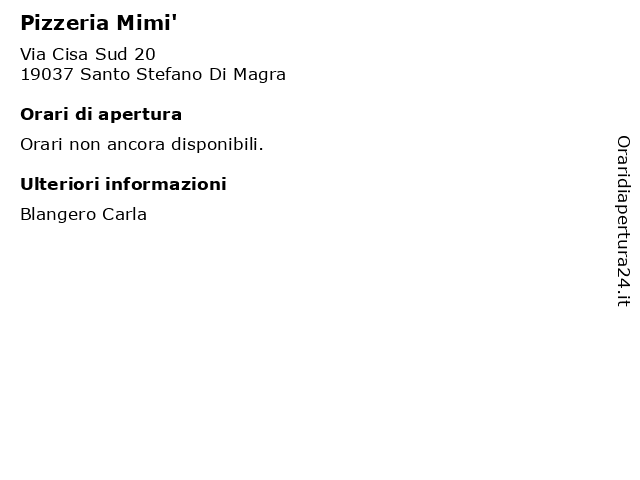Click the Orari non ancora disponibili message
640x480 pixels.
142,144
